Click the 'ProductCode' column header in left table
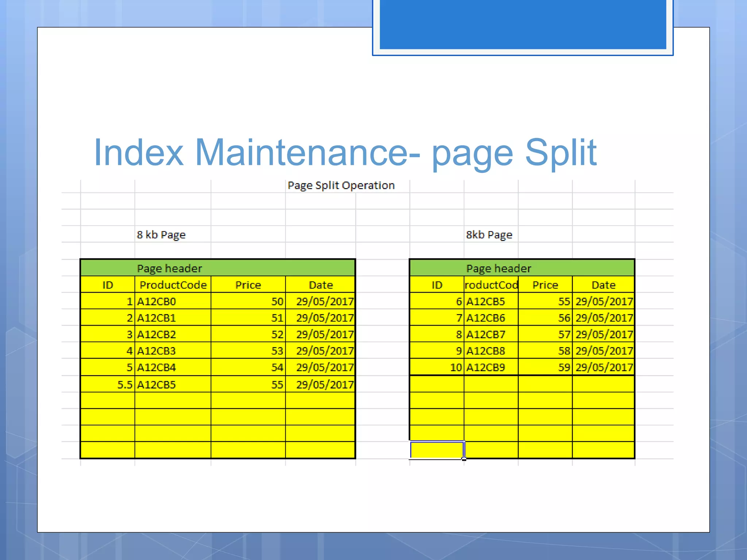The width and height of the screenshot is (747, 560). tap(173, 284)
